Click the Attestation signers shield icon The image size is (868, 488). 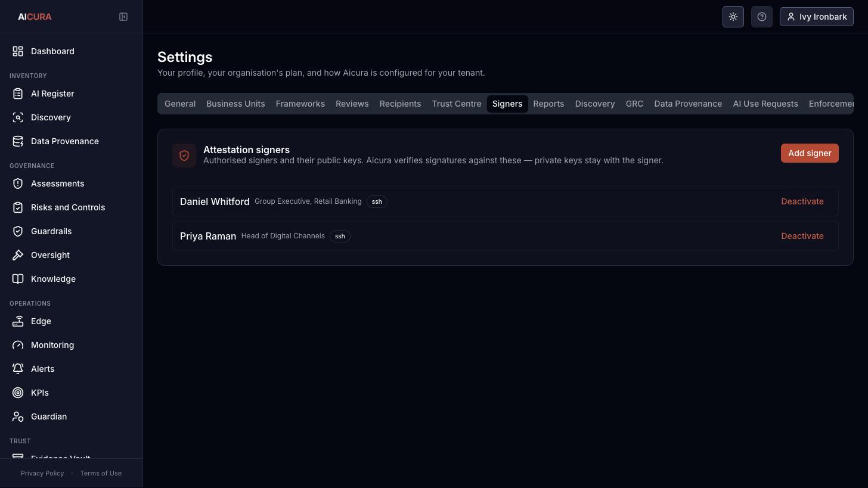click(184, 156)
